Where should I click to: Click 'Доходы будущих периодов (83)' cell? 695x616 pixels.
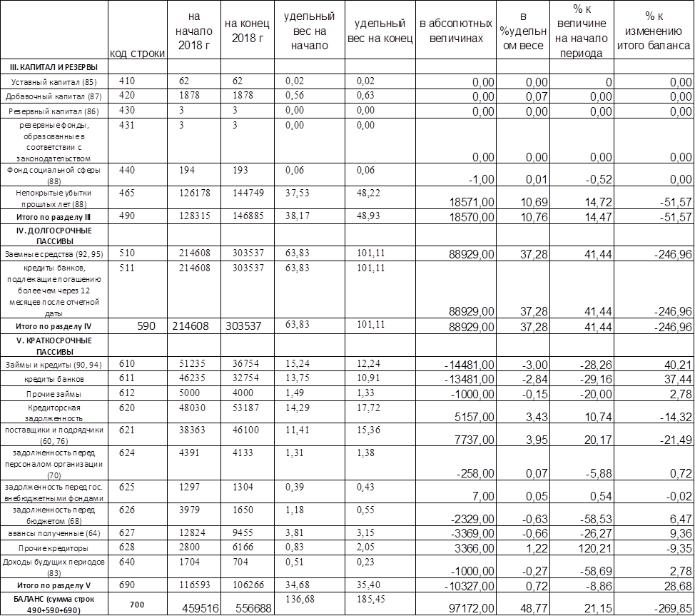54,566
